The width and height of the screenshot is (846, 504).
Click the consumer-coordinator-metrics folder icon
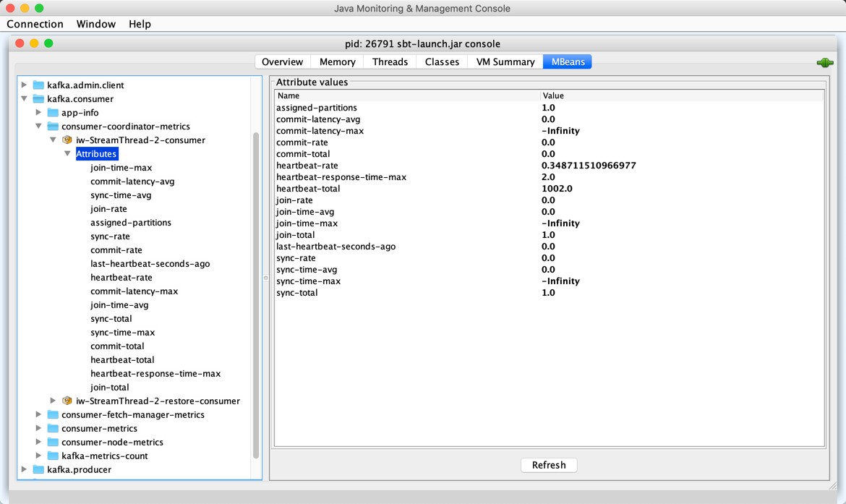pos(53,127)
